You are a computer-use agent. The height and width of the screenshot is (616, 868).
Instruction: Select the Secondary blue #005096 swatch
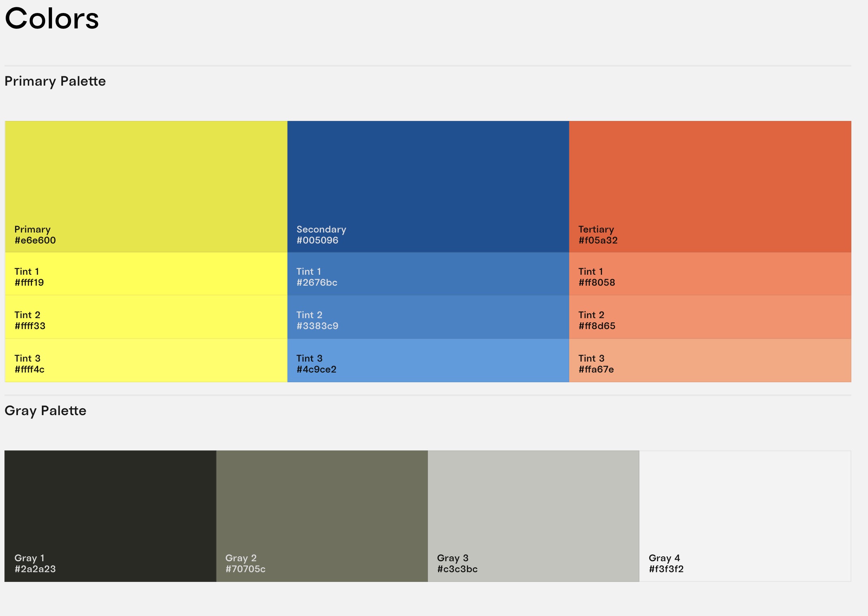click(x=428, y=186)
